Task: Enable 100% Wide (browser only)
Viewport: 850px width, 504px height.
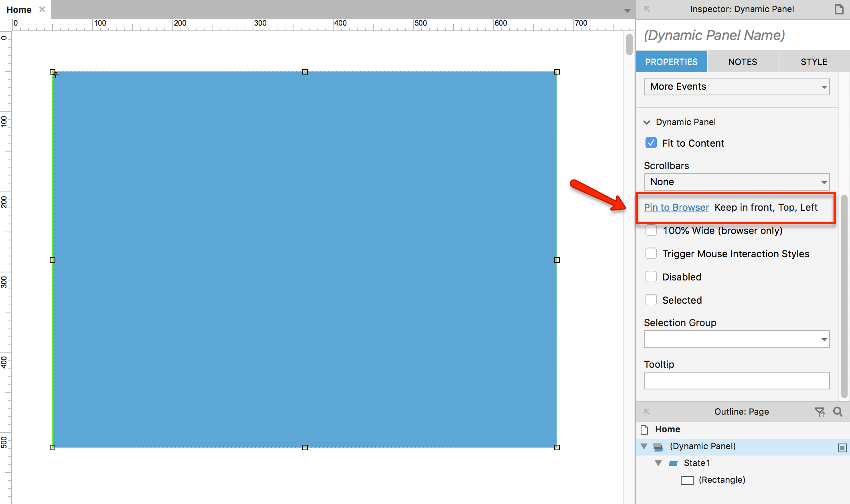Action: (x=651, y=230)
